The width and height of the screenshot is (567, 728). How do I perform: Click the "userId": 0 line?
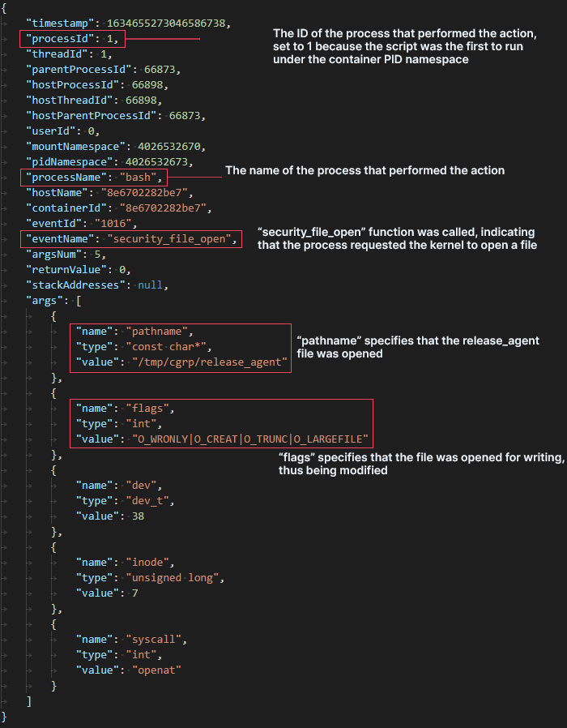[x=62, y=131]
